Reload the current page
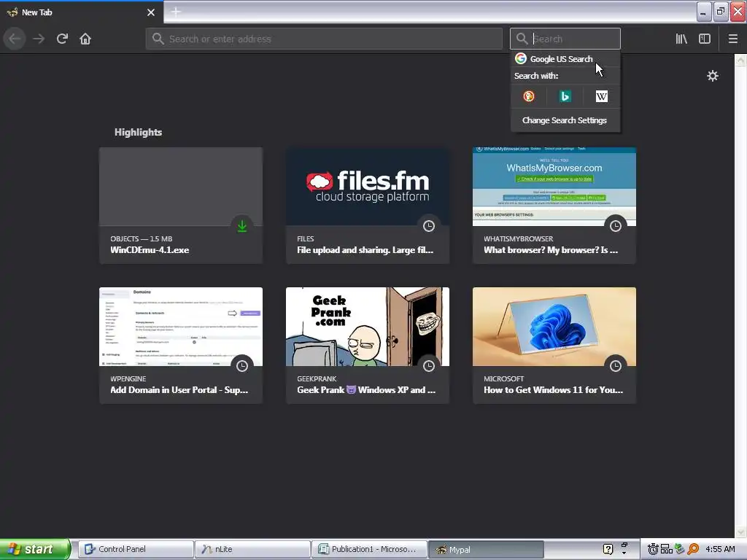 [62, 39]
